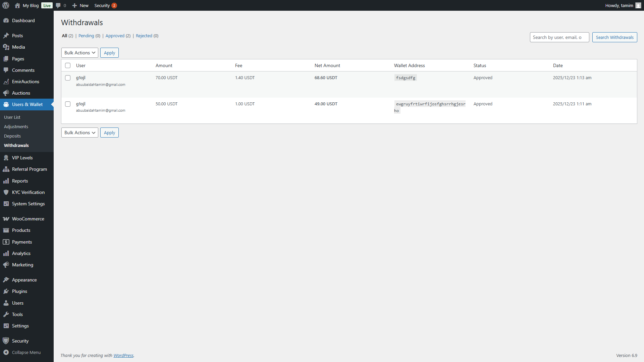
Task: Click the Collapse Menu arrow icon
Action: pos(6,352)
